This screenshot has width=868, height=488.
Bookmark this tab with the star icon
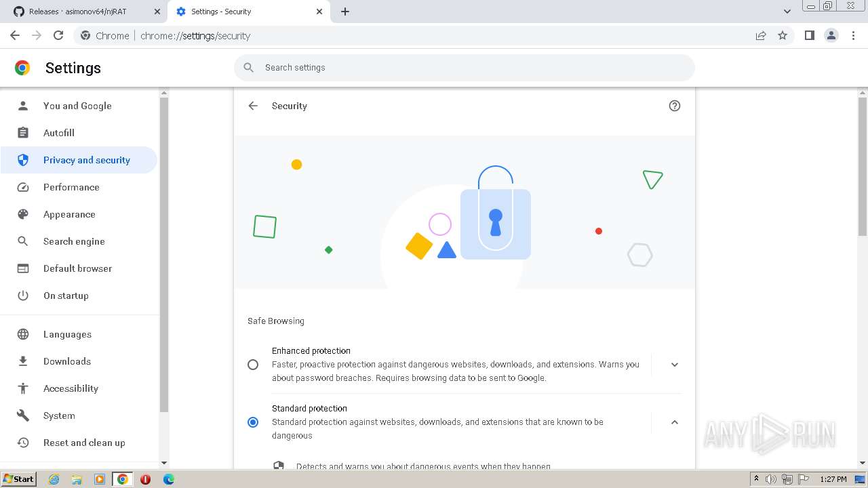point(783,35)
